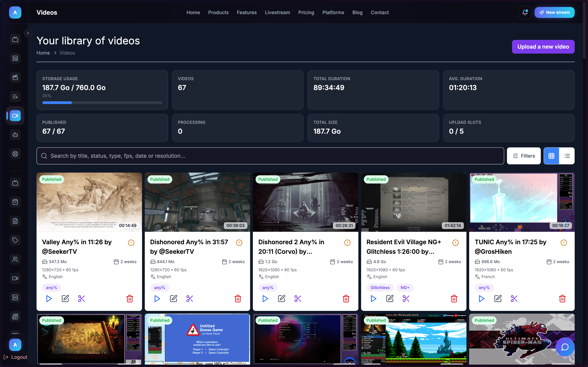Viewport: 588px width, 367px height.
Task: Click the document file icon in sidebar
Action: pyautogui.click(x=15, y=221)
